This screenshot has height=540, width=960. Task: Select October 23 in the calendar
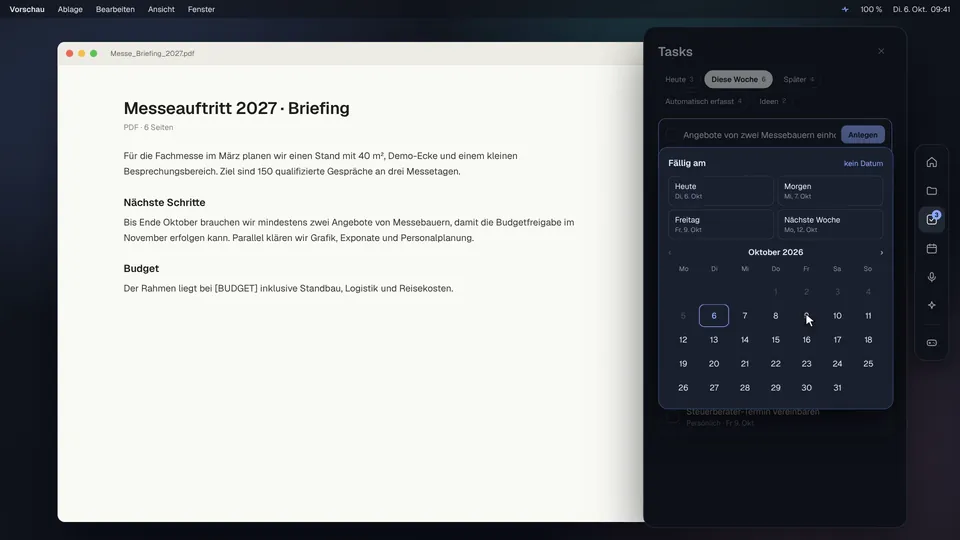(x=806, y=364)
